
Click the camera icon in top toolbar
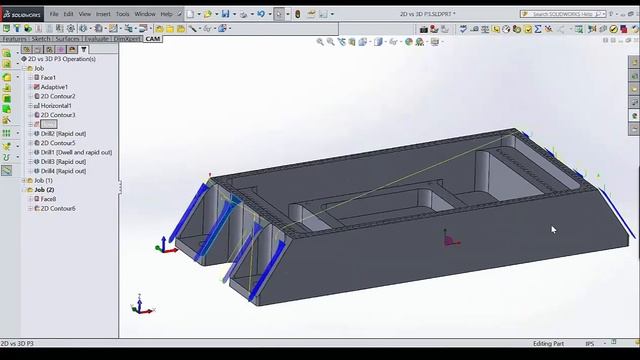click(x=424, y=29)
